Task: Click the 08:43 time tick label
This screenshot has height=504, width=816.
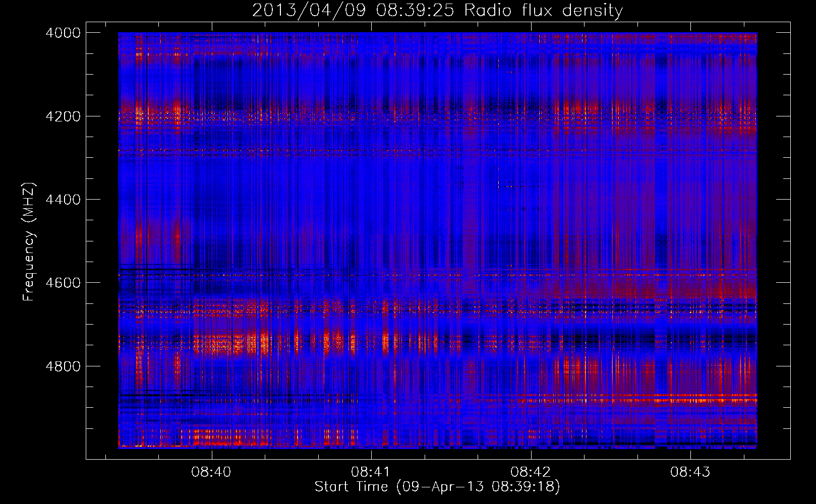Action: coord(690,472)
